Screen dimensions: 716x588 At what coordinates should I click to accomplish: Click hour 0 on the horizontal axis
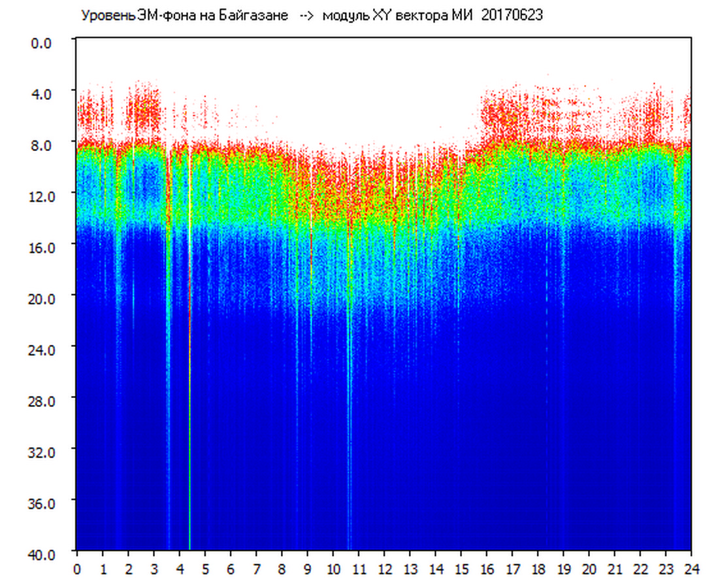(x=77, y=569)
